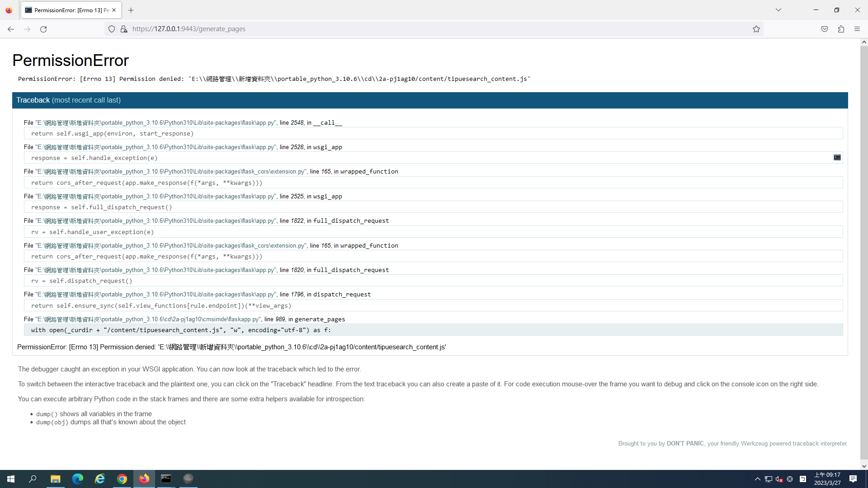The image size is (868, 488).
Task: View site info padlock icon
Action: (x=123, y=29)
